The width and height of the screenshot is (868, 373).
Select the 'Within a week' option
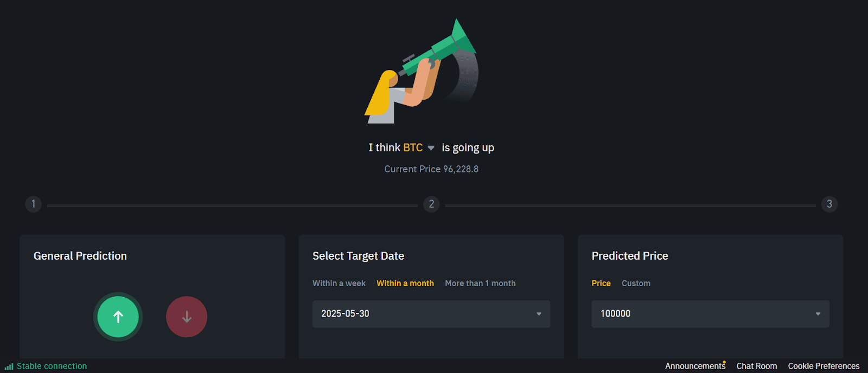[x=339, y=283]
